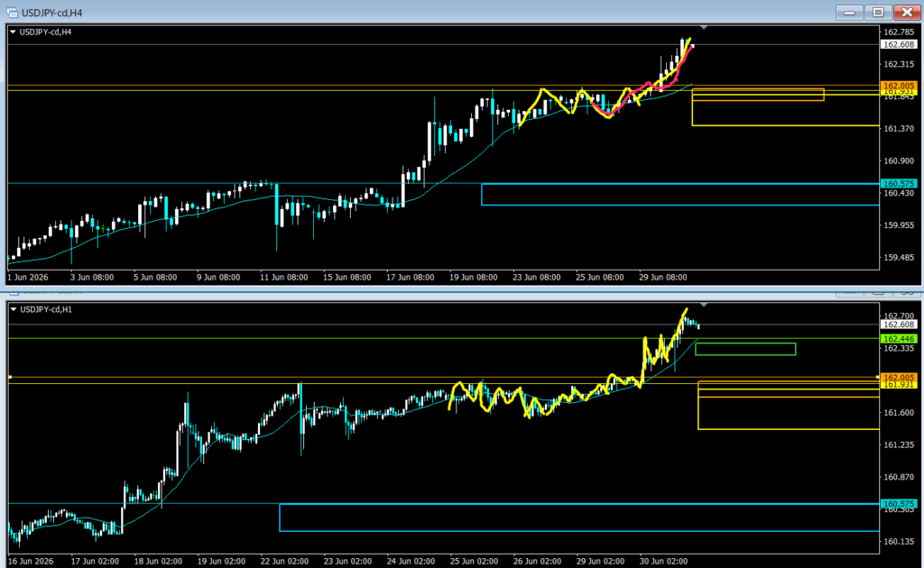The height and width of the screenshot is (568, 924).
Task: Click the 30 Jun 02:00 time label
Action: point(663,562)
